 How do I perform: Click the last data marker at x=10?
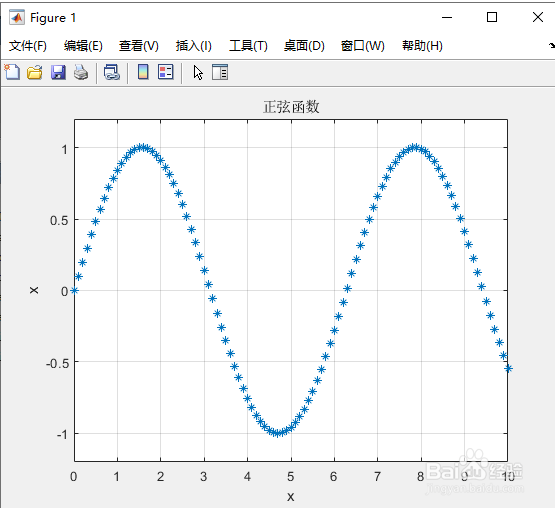click(x=508, y=369)
